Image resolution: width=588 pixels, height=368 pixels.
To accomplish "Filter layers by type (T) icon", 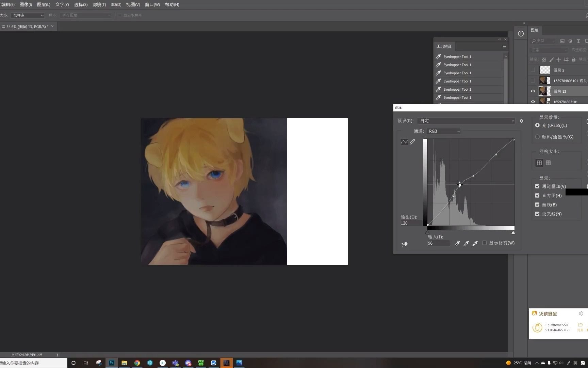I will [x=578, y=41].
